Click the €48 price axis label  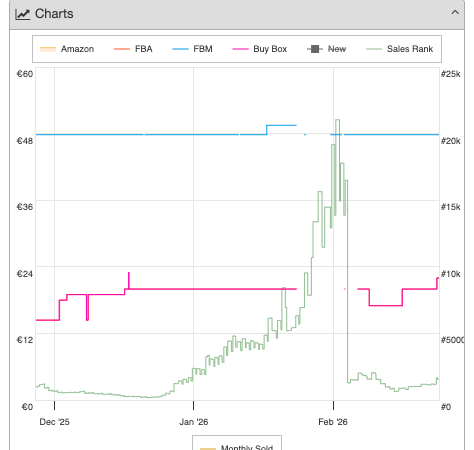click(x=25, y=141)
